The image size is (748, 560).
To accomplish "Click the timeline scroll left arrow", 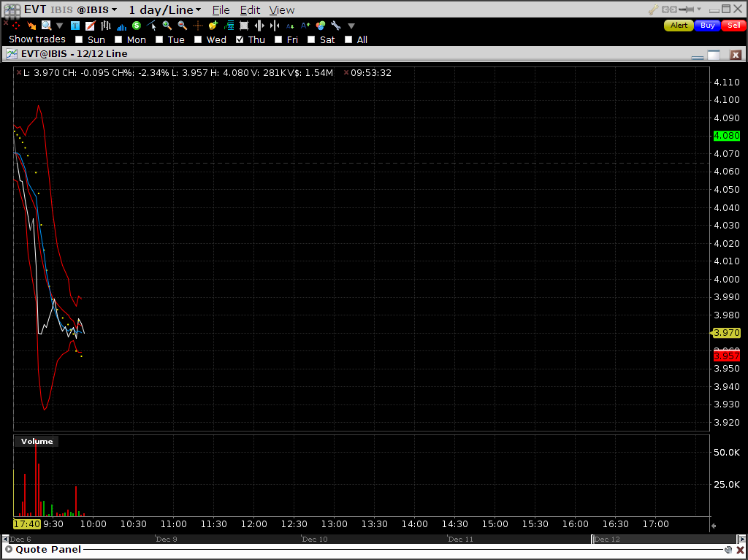I will pyautogui.click(x=6, y=539).
